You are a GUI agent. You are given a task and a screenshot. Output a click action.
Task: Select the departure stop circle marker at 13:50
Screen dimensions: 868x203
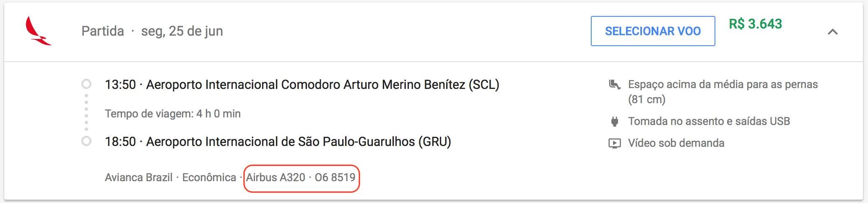[x=86, y=84]
